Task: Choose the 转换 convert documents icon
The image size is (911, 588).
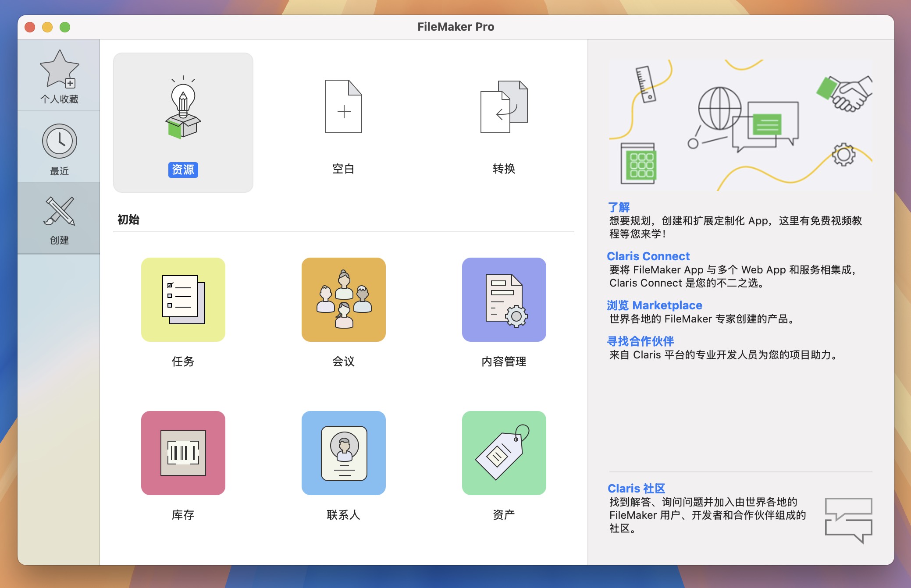Action: (504, 106)
